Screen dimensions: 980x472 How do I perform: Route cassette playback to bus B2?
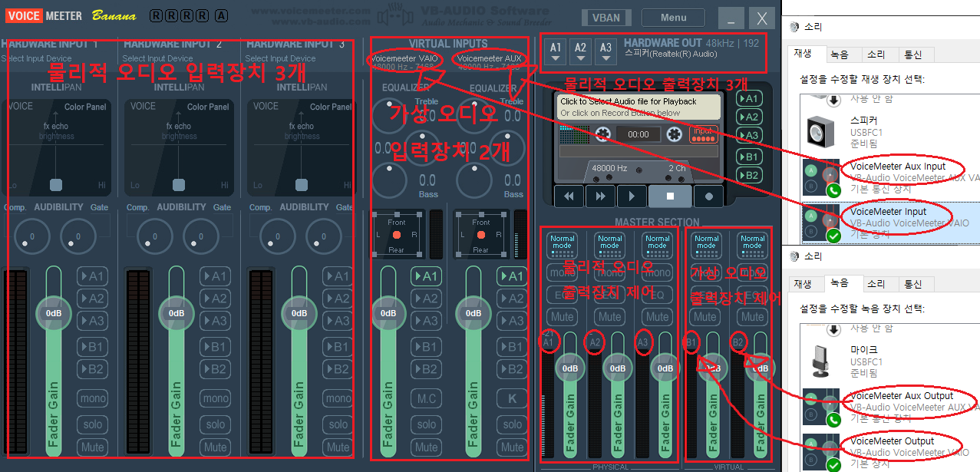748,175
